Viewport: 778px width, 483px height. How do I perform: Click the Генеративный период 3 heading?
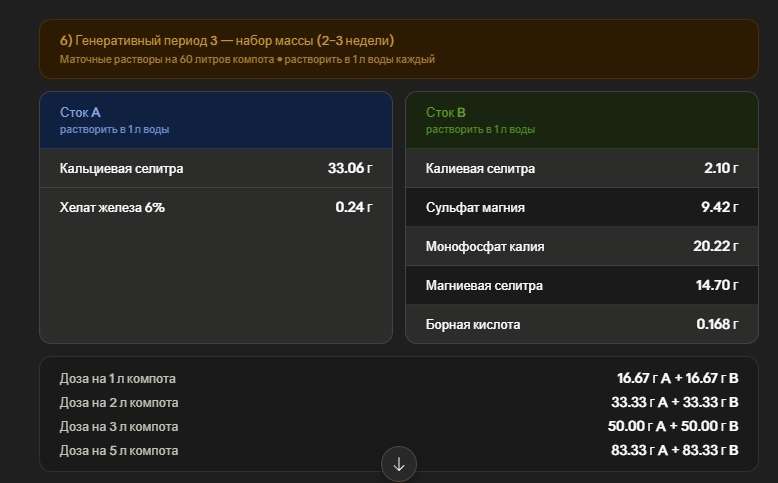coord(227,41)
